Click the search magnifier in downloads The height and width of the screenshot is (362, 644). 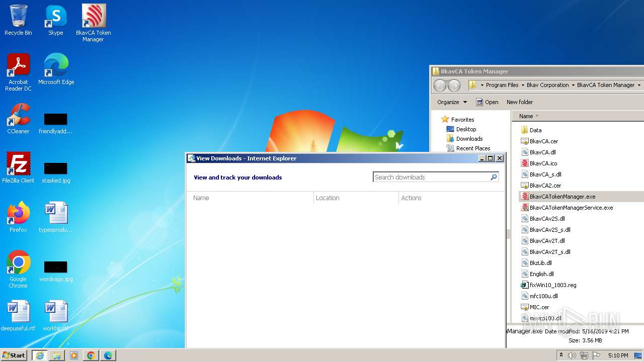(x=494, y=177)
